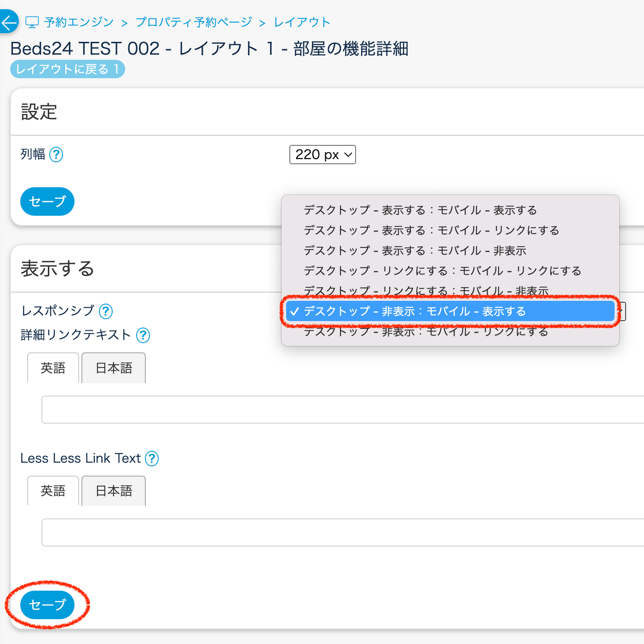Select 英語 tab under Less Less Link Text
644x644 pixels.
[x=53, y=491]
